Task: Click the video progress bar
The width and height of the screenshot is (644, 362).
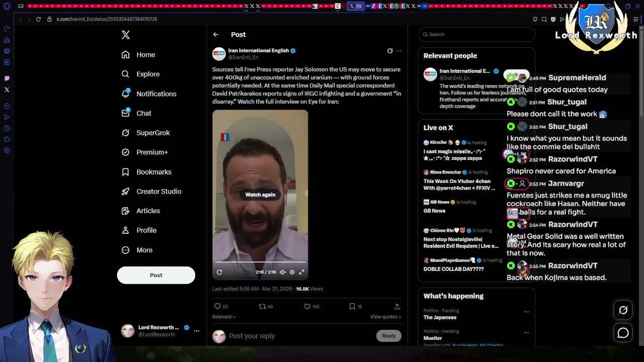Action: point(260,262)
